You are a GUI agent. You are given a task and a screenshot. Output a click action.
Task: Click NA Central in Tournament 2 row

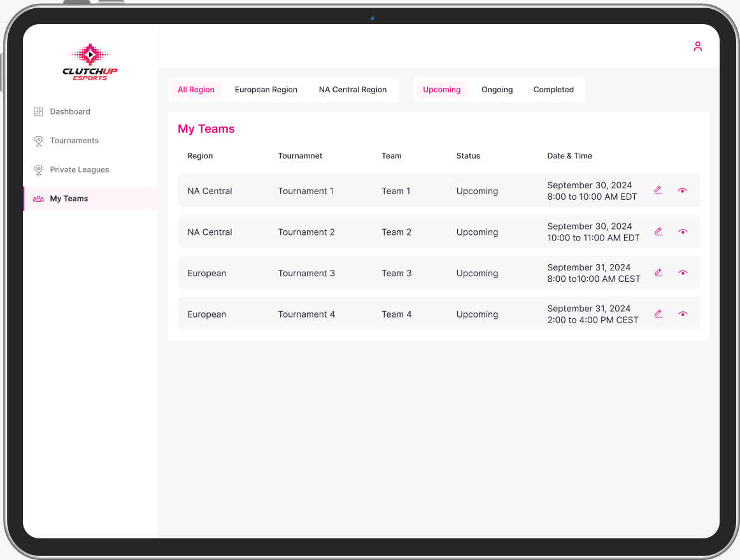[x=210, y=232]
